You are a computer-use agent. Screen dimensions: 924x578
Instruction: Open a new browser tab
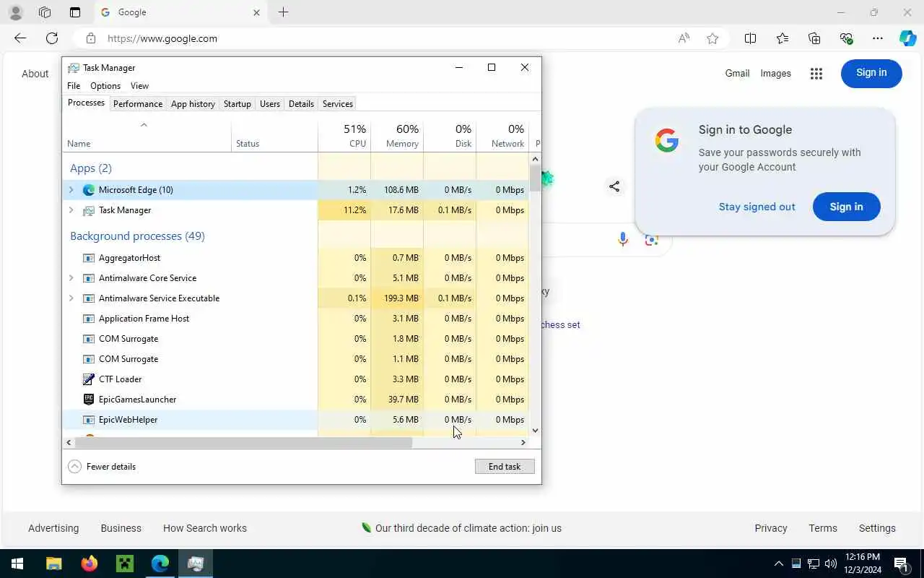coord(283,12)
